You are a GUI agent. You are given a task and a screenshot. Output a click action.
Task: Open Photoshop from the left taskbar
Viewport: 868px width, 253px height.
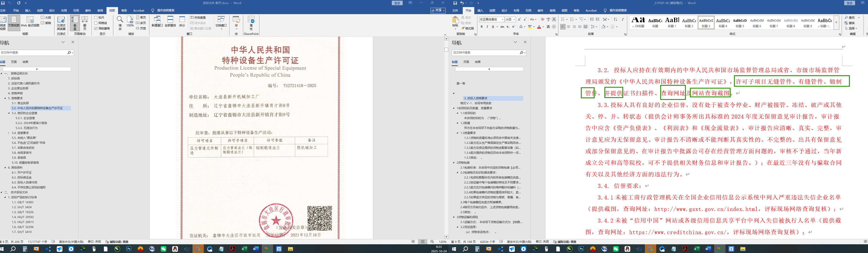click(x=129, y=249)
